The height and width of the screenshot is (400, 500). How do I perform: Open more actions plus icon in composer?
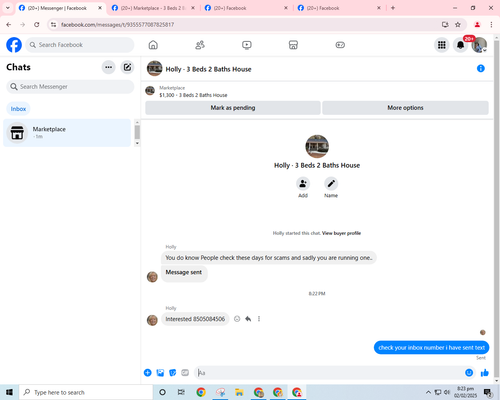click(x=148, y=373)
